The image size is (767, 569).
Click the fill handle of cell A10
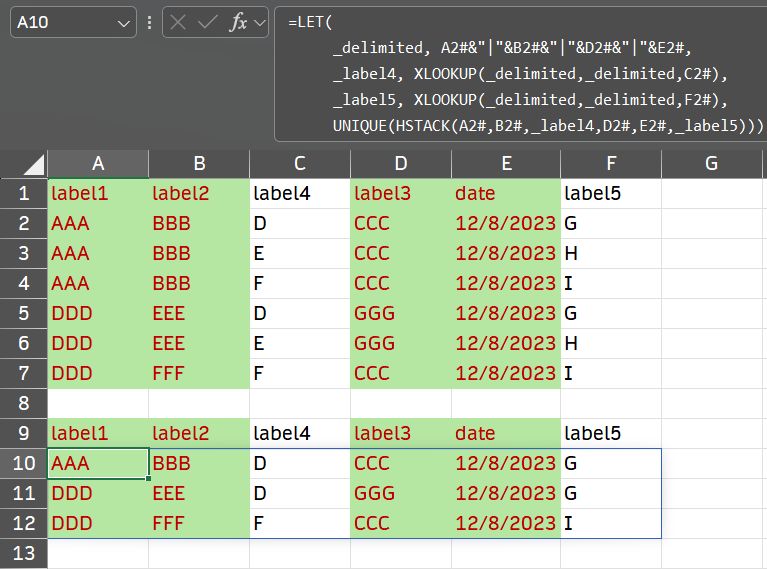tap(148, 478)
